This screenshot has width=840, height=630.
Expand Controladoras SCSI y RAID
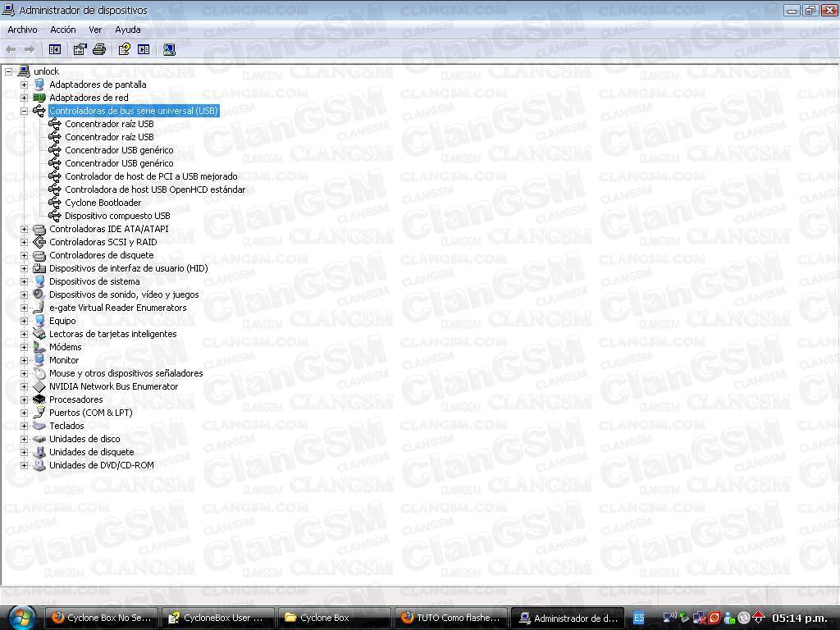click(24, 242)
